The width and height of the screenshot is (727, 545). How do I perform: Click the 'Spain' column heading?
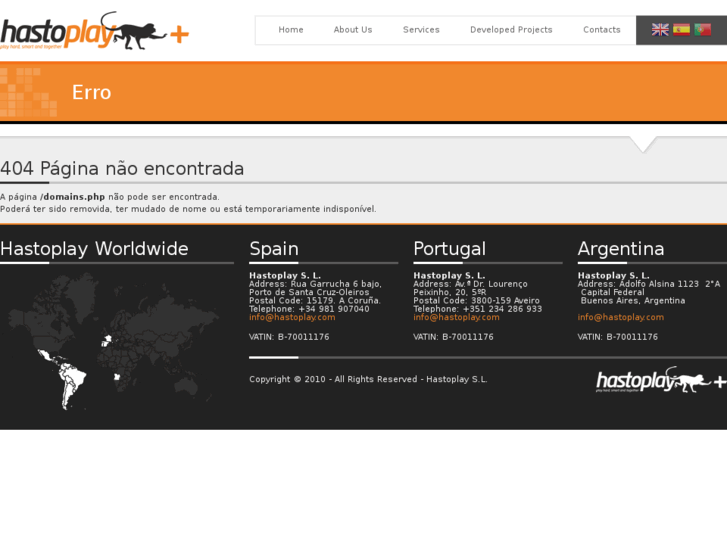click(x=274, y=249)
